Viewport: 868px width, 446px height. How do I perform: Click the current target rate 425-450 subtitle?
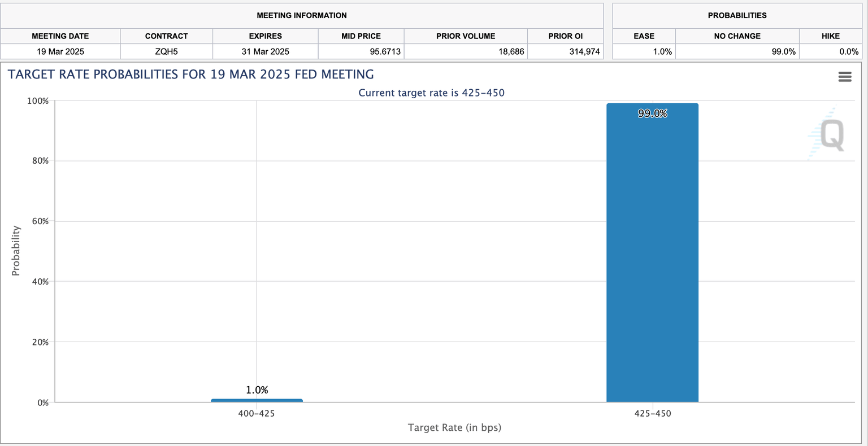coord(431,93)
